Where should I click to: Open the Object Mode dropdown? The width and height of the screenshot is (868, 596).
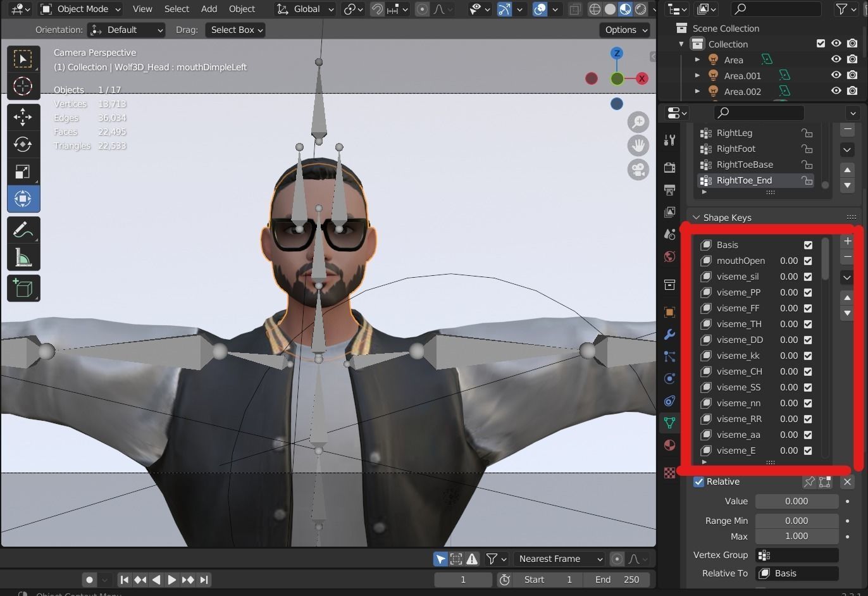[x=80, y=9]
